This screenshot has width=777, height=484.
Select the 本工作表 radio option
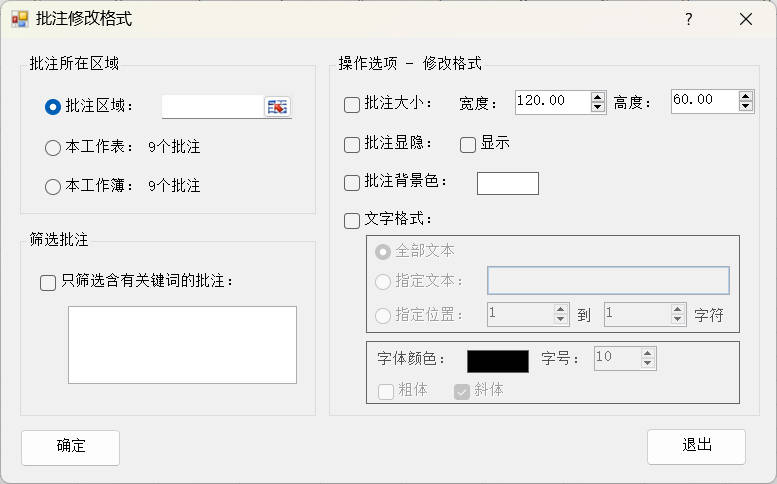pyautogui.click(x=53, y=147)
